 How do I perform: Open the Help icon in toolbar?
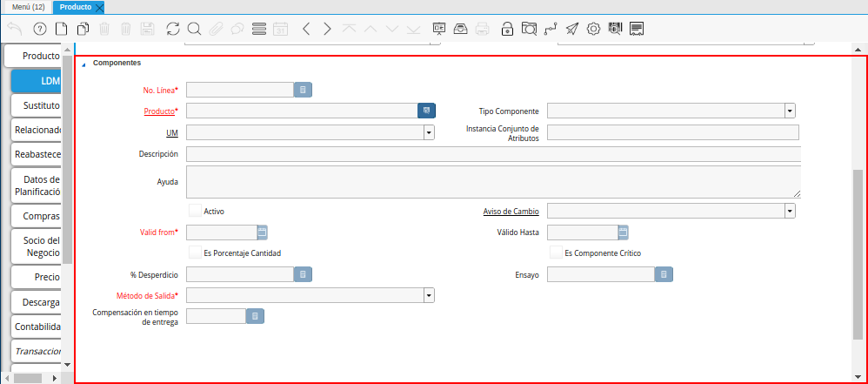(x=40, y=29)
